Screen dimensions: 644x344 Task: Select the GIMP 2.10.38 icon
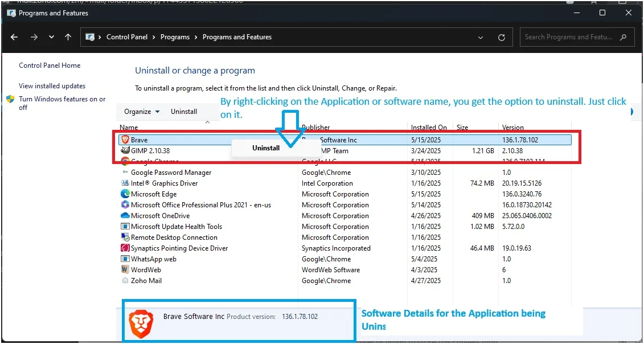tap(125, 150)
